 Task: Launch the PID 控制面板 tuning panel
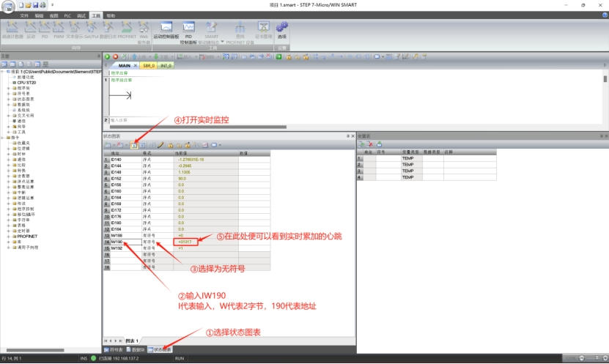pos(188,29)
